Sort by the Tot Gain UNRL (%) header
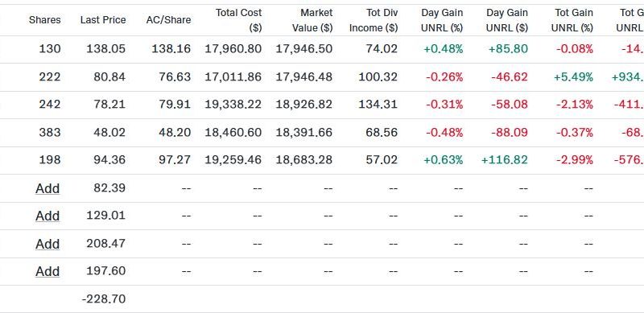The width and height of the screenshot is (644, 313). (572, 20)
